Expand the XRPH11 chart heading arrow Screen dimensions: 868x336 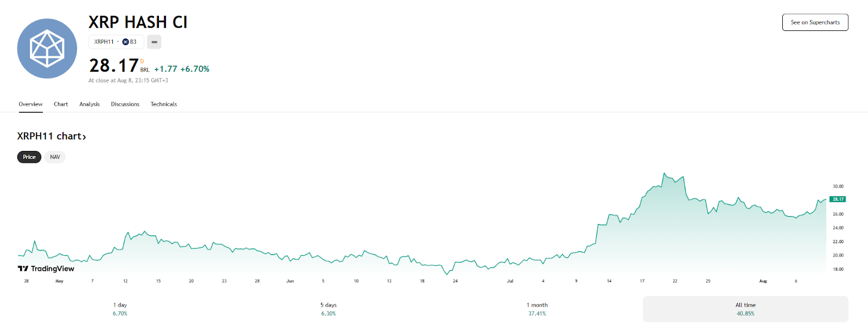(x=84, y=137)
